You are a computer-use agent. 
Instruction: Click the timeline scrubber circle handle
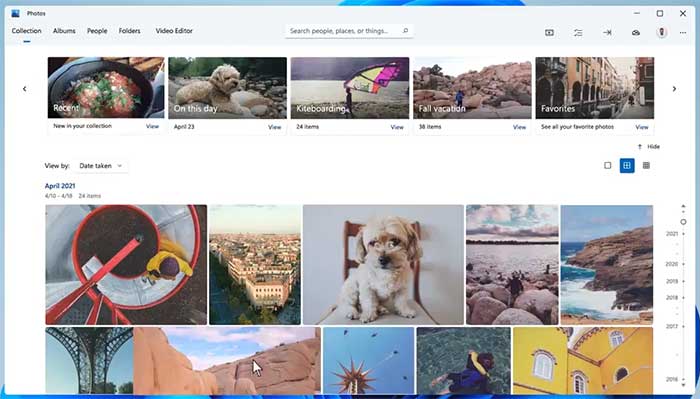pyautogui.click(x=683, y=222)
